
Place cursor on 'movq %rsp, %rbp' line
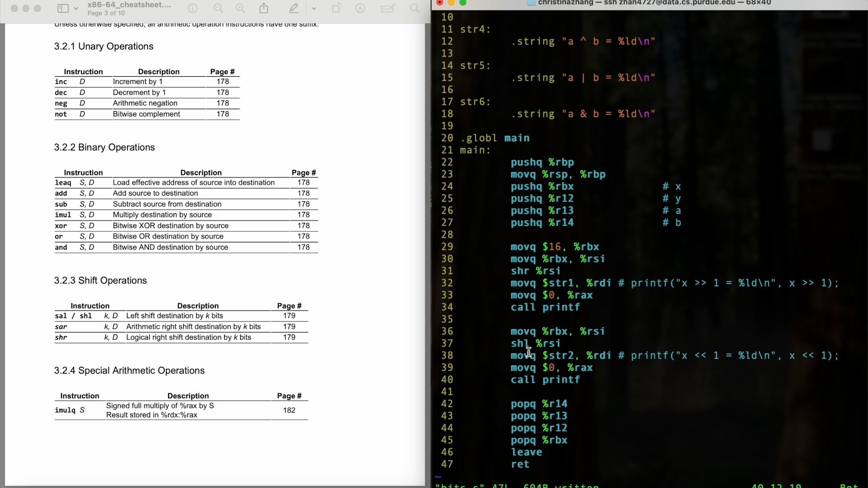tap(558, 174)
